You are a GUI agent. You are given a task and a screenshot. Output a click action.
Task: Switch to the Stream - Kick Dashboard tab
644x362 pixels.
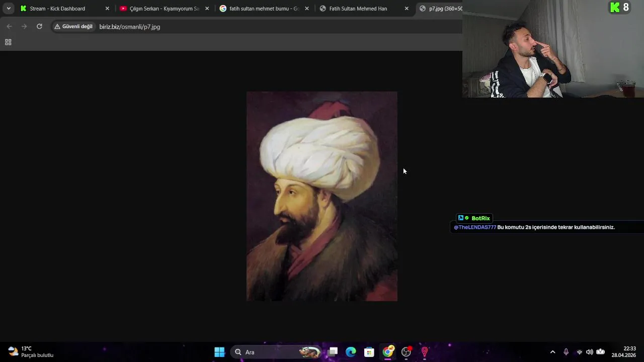click(x=64, y=9)
